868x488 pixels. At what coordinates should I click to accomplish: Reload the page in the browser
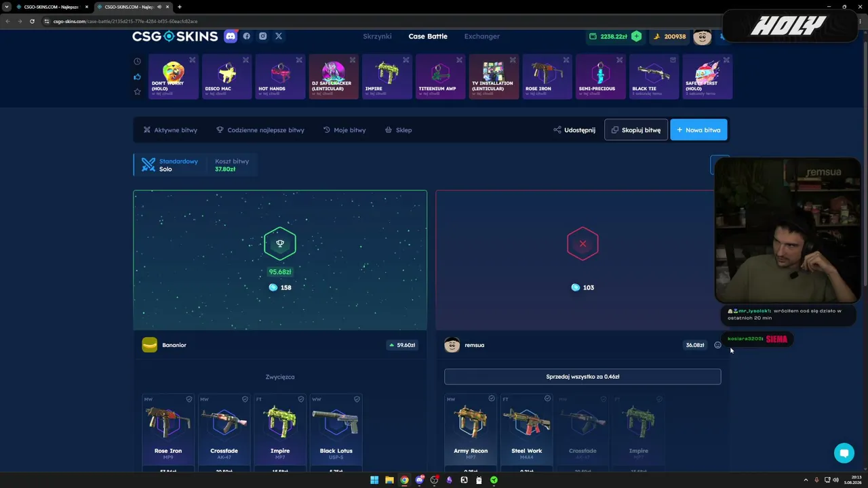point(32,21)
